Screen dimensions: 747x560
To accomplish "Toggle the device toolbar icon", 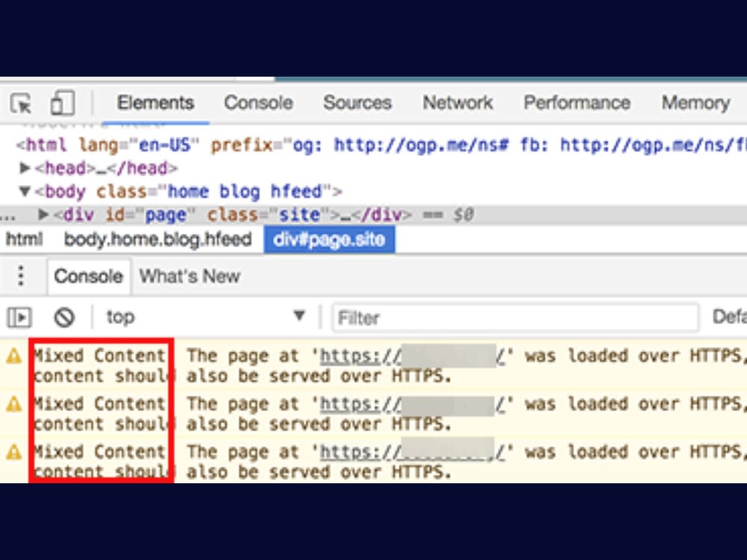I will coord(61,104).
